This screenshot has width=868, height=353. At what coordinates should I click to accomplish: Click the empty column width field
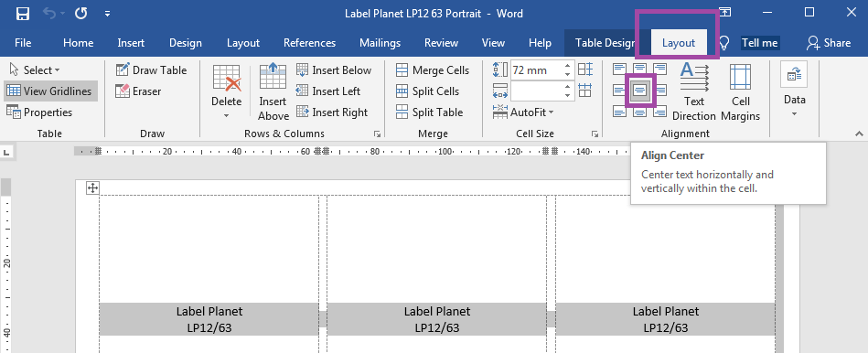(x=535, y=91)
